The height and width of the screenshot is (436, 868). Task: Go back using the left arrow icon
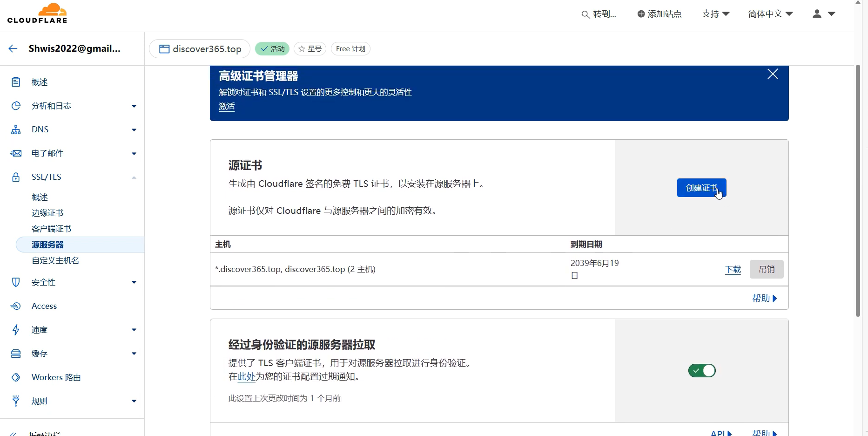(x=13, y=48)
